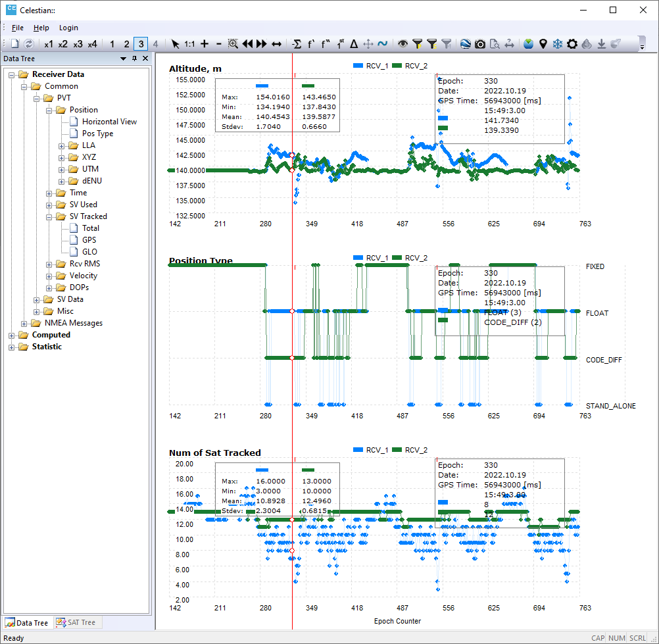This screenshot has height=644, width=659.
Task: Click the blue snowflake toolbar icon
Action: click(557, 44)
